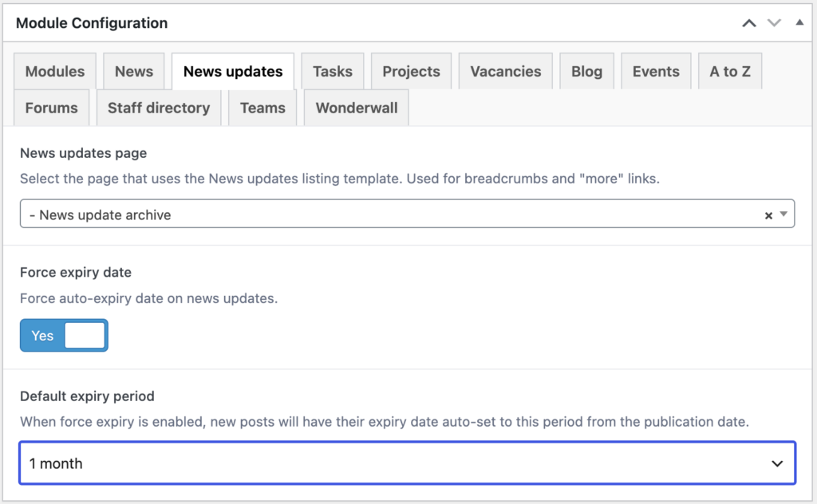Click the News updates page label
This screenshot has height=504, width=817.
point(83,153)
